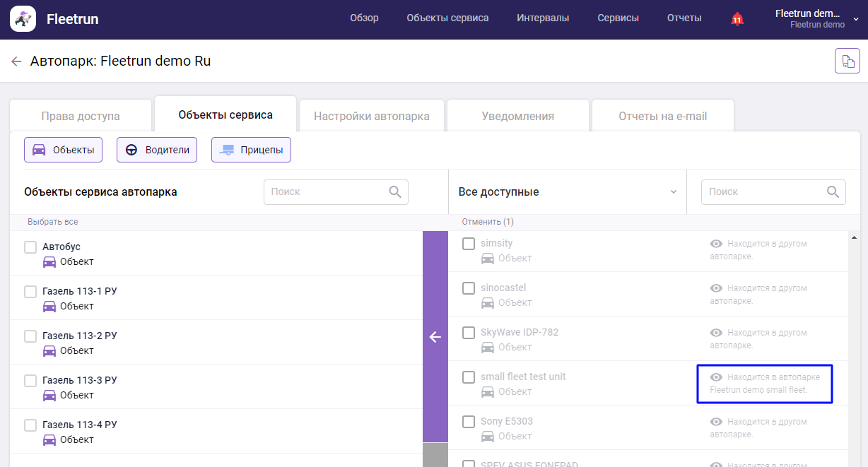
Task: Check the checkbox for Автобус
Action: pyautogui.click(x=30, y=247)
